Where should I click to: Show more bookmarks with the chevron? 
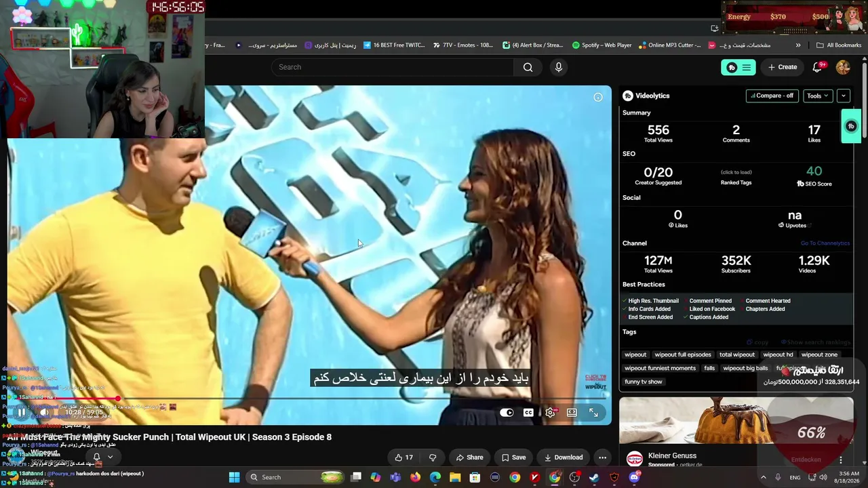coord(798,45)
